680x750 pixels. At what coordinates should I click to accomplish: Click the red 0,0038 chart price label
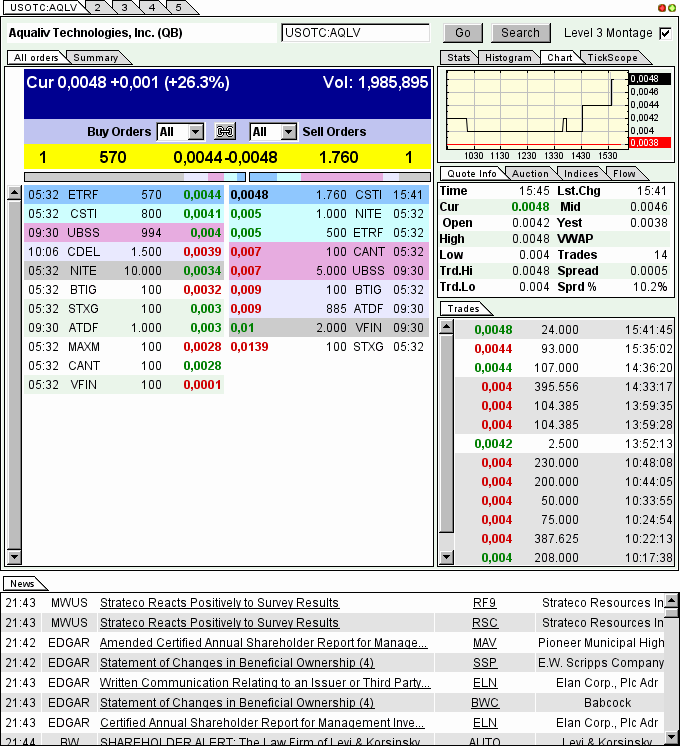(649, 143)
